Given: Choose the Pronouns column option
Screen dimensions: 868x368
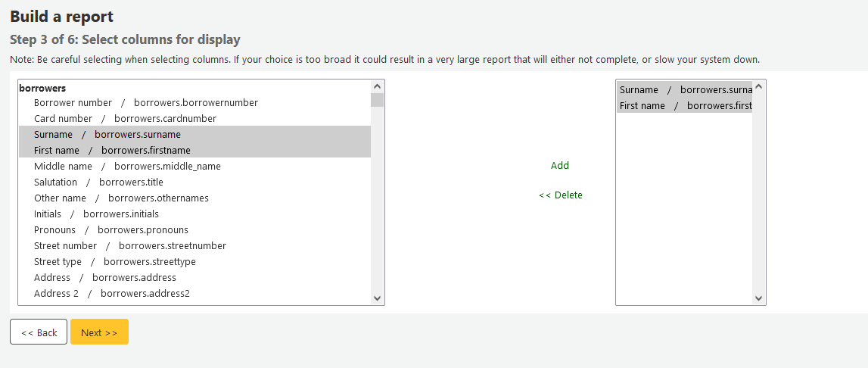Looking at the screenshot, I should click(x=110, y=230).
